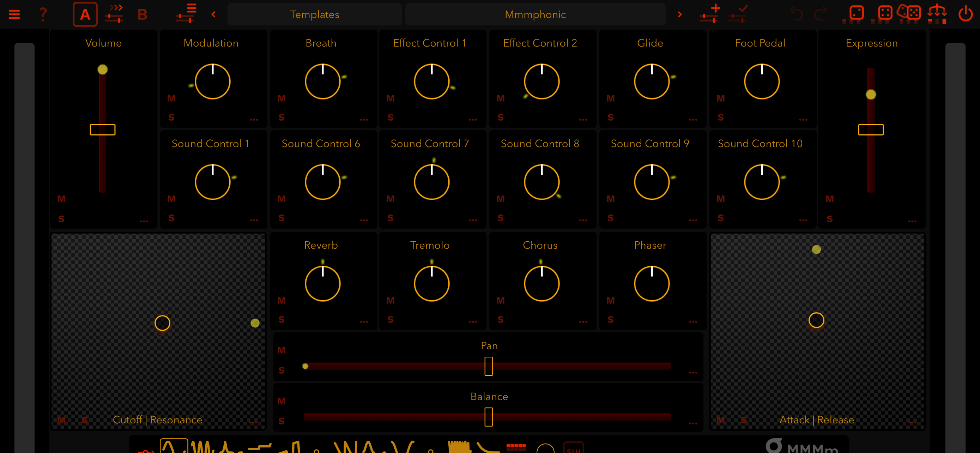This screenshot has height=453, width=980.
Task: Open the Pan options ellipsis
Action: [x=693, y=373]
